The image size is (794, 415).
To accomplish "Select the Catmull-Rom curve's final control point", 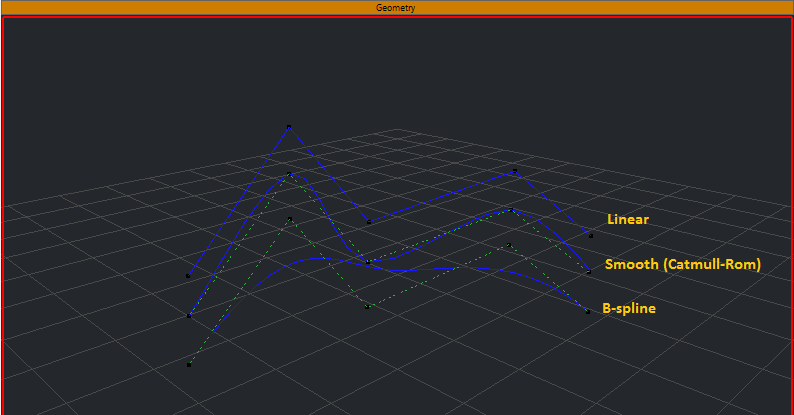I will tap(589, 272).
